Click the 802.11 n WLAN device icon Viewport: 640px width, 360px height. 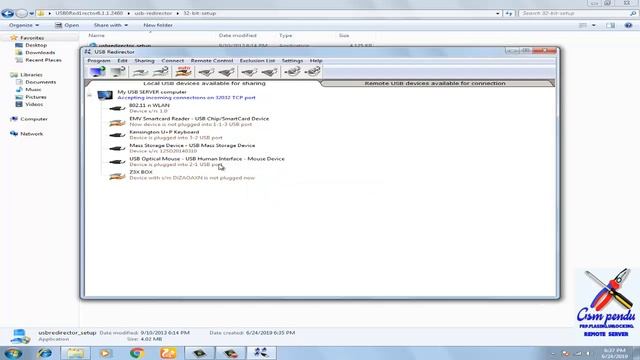[x=117, y=108]
